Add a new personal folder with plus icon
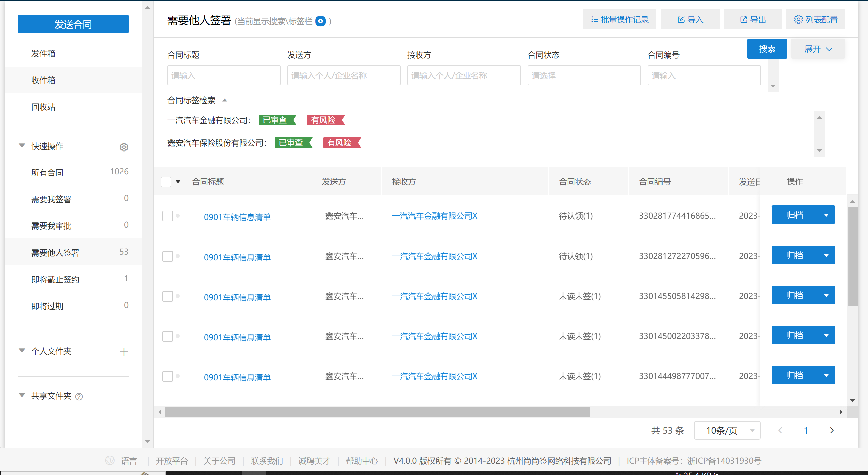 (x=124, y=352)
